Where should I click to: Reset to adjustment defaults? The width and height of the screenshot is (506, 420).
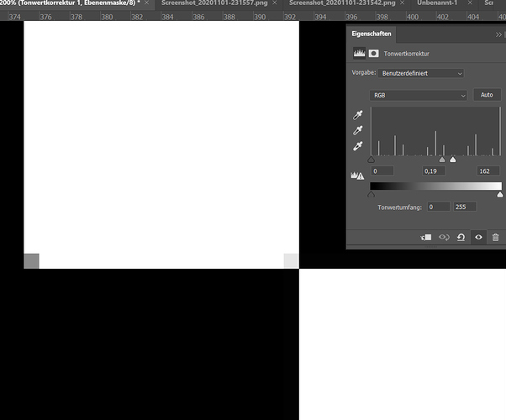coord(461,238)
